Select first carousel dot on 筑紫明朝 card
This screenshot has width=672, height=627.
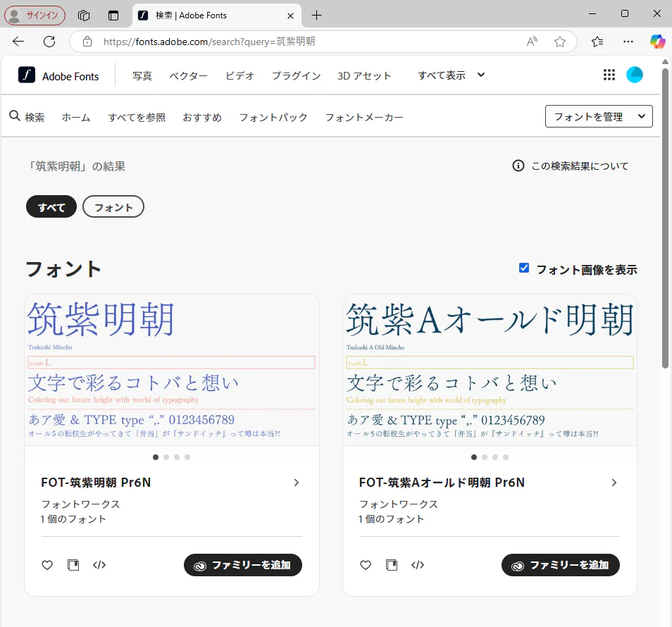[x=156, y=457]
